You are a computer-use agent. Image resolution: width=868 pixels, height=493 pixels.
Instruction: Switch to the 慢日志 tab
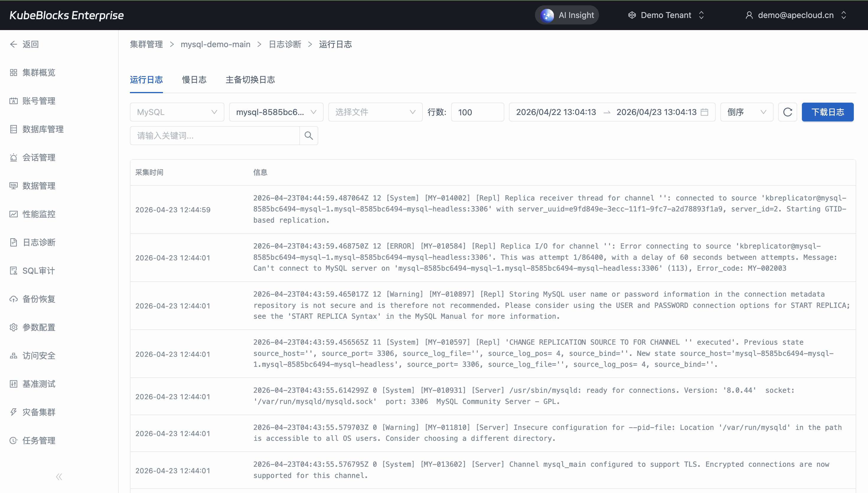tap(194, 80)
